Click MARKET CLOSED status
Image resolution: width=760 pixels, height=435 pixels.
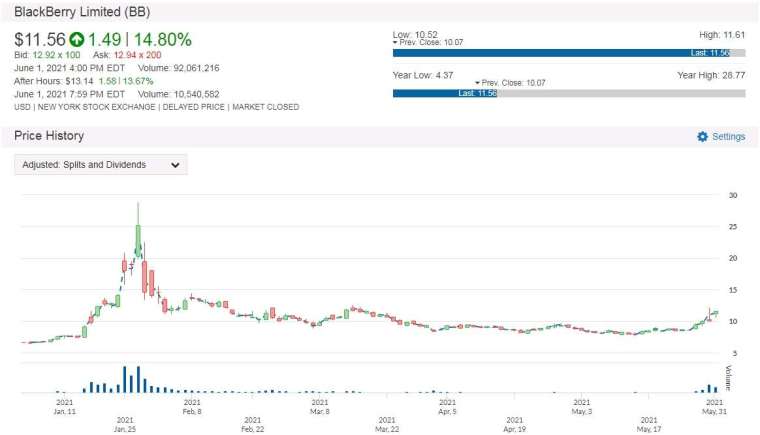pos(266,107)
